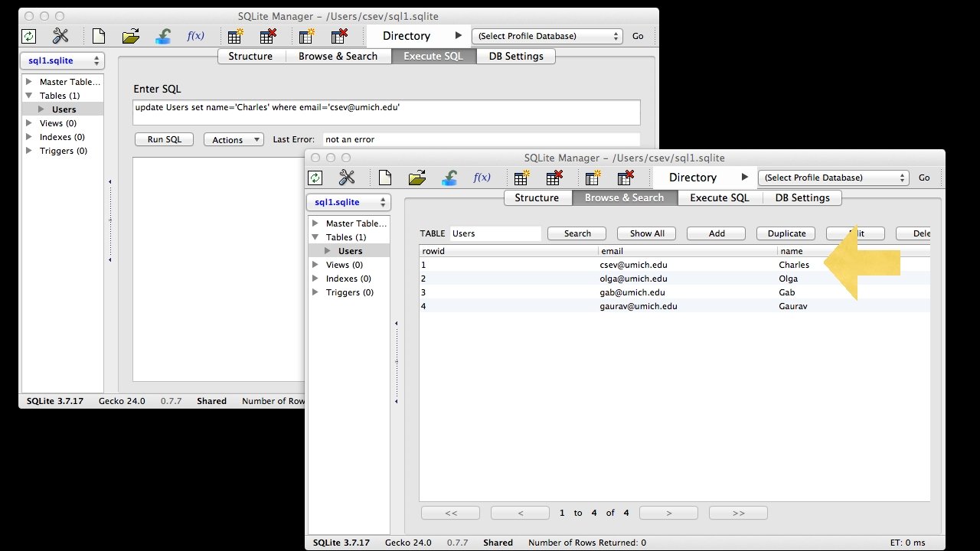
Task: Click the TABLE field containing Users
Action: pos(495,233)
